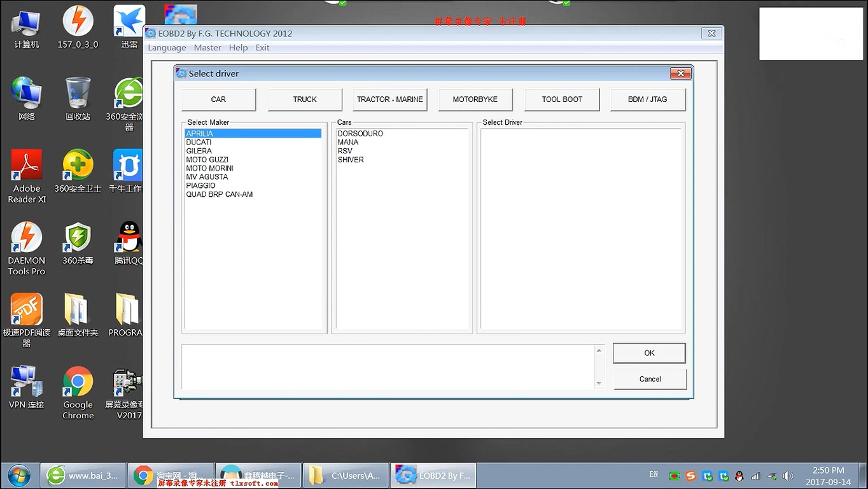Open the CAR driver category
Screen dimensions: 868x489
[218, 99]
